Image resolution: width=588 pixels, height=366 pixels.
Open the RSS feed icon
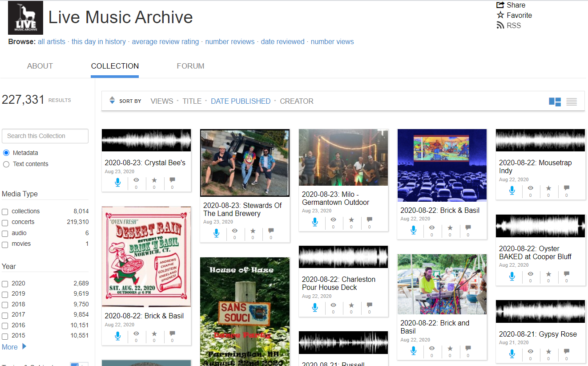[x=500, y=25]
